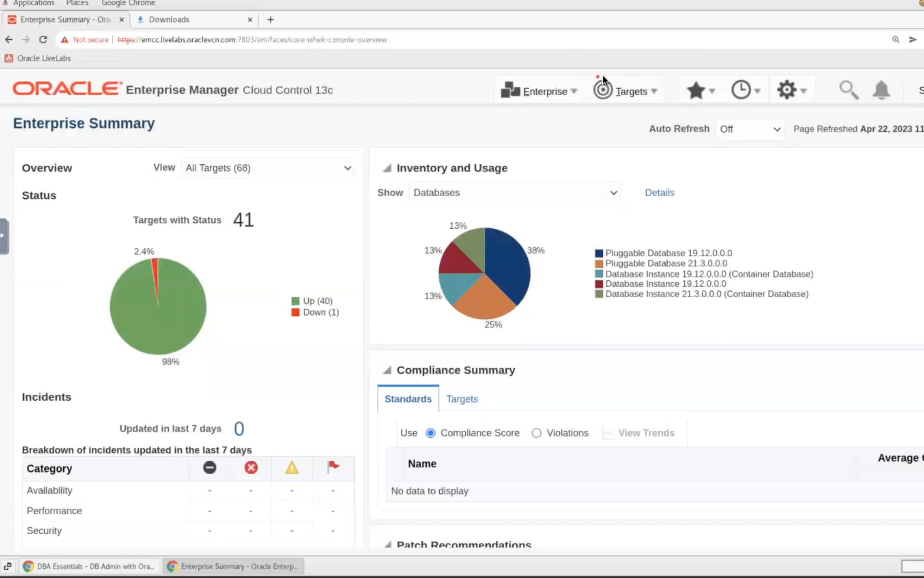Click the search magnifier icon
Screen dimensions: 924x578
click(849, 90)
